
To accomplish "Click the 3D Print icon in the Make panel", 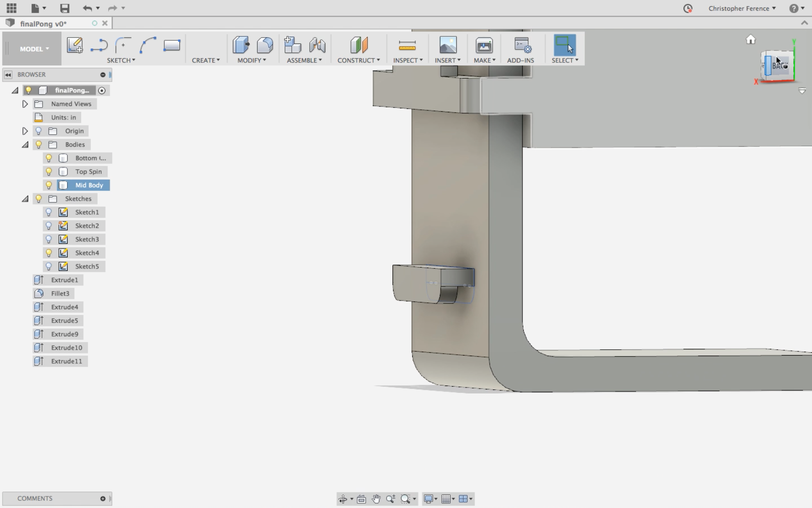I will [483, 46].
